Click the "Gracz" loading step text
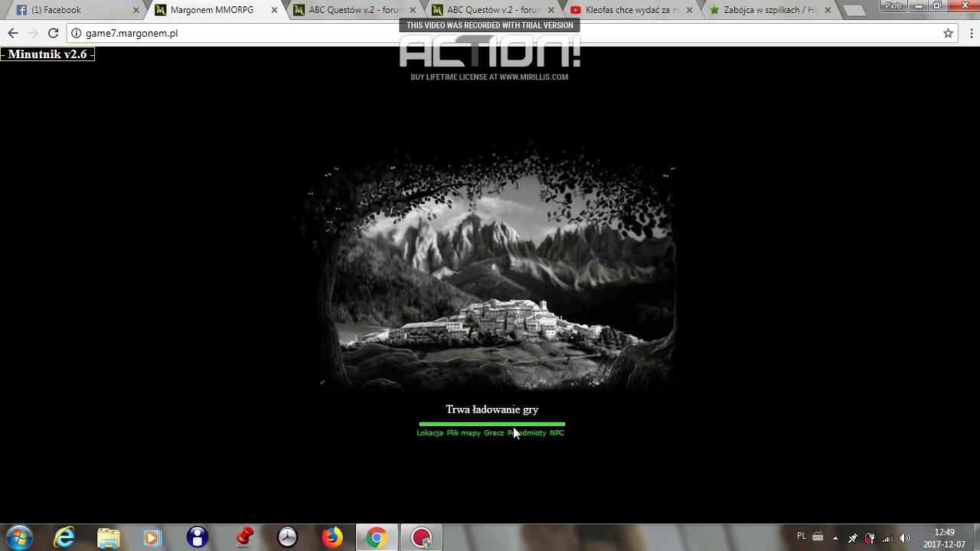980x551 pixels. coord(494,433)
